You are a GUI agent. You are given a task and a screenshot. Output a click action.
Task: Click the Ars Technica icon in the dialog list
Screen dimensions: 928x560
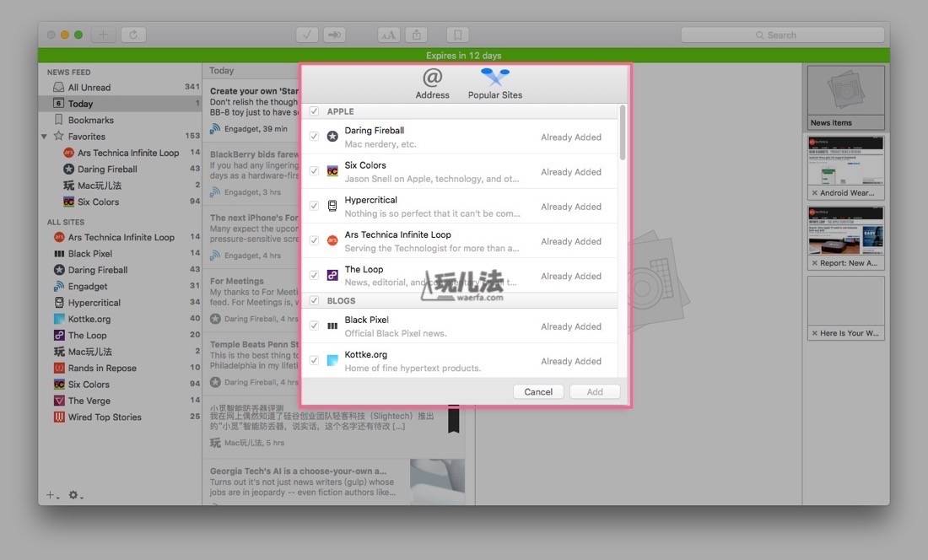[332, 240]
